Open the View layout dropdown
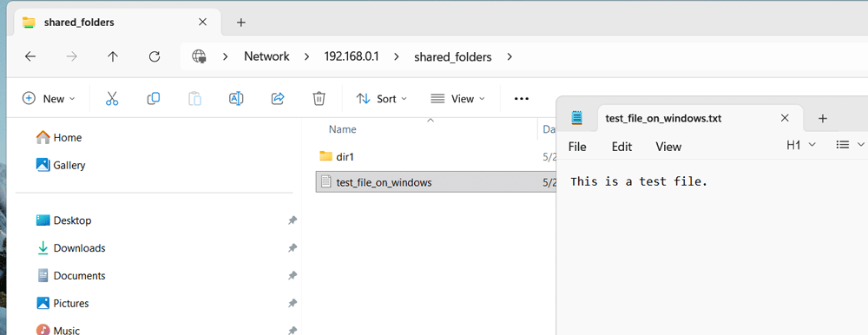Image resolution: width=868 pixels, height=335 pixels. [x=457, y=99]
